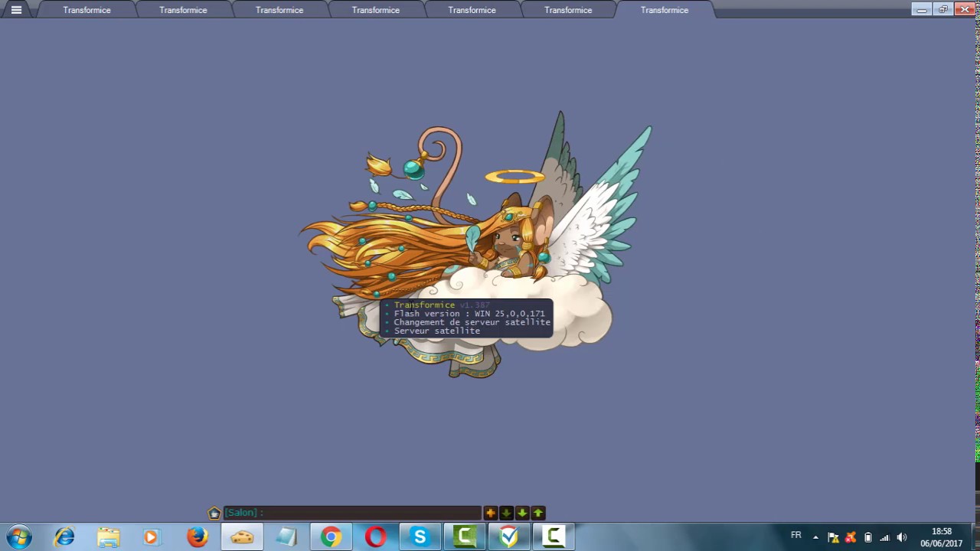Click the 'Flash version : WIN 25,0,0,171' line
This screenshot has width=980, height=551.
[x=469, y=314]
